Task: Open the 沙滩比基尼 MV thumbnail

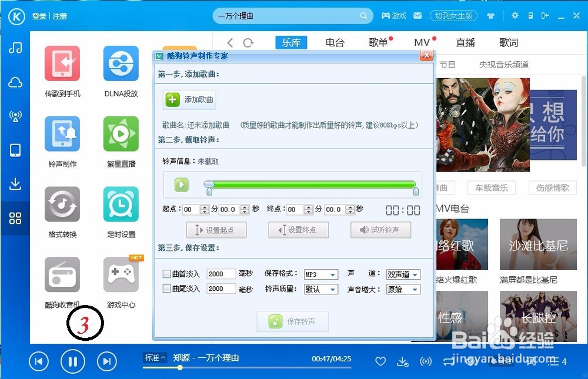Action: pyautogui.click(x=538, y=244)
